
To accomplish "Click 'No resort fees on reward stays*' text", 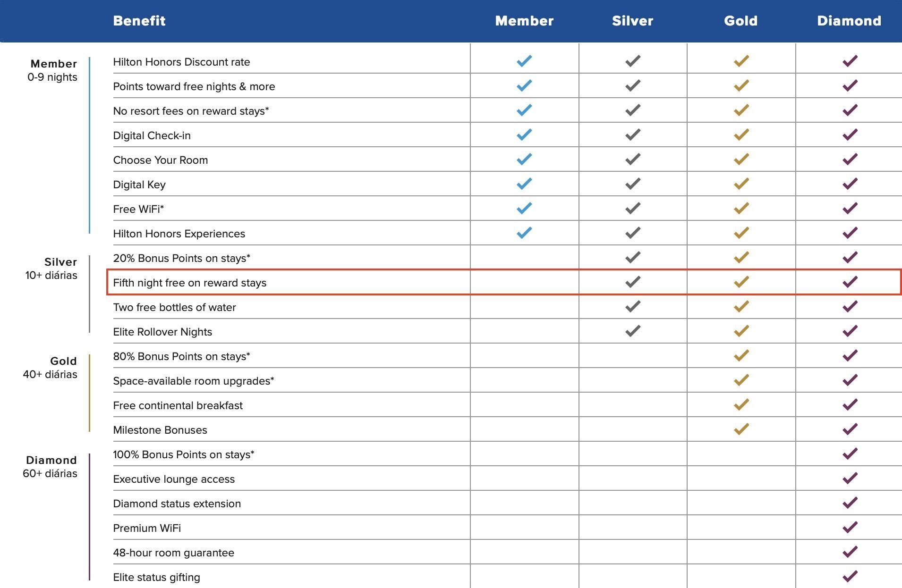I will click(191, 111).
